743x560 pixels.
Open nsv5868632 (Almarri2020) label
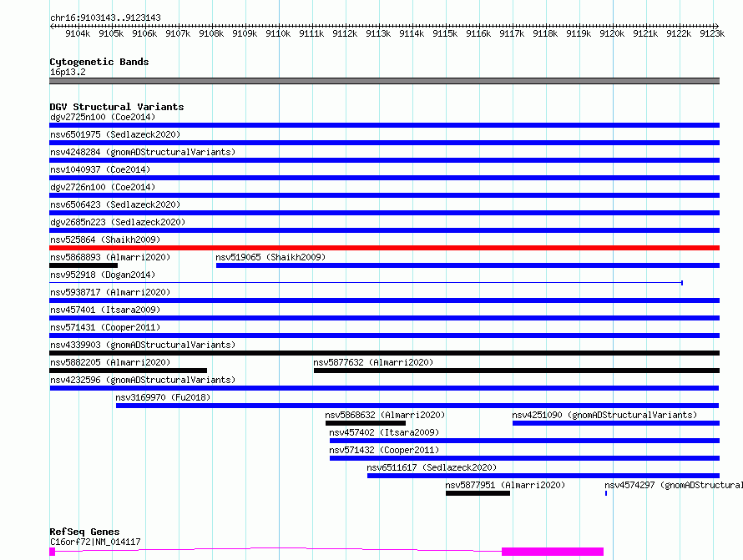[385, 415]
